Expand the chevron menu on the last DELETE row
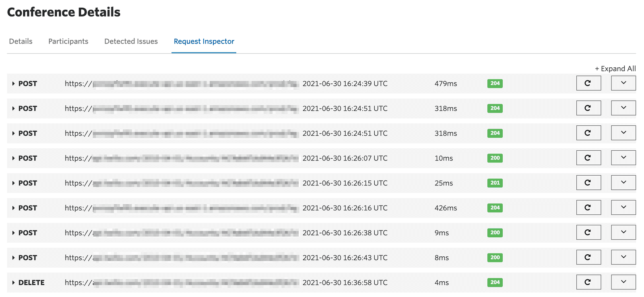This screenshot has height=297, width=644. 623,282
